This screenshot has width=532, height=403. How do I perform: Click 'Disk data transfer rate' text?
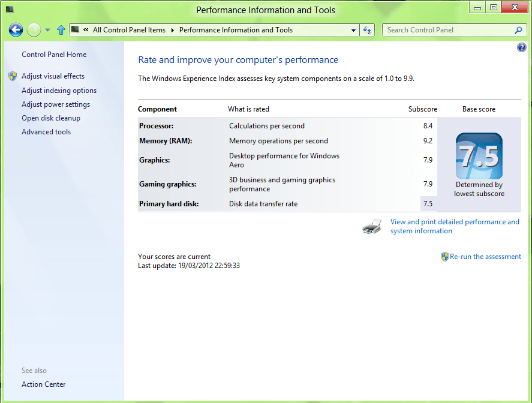[263, 204]
